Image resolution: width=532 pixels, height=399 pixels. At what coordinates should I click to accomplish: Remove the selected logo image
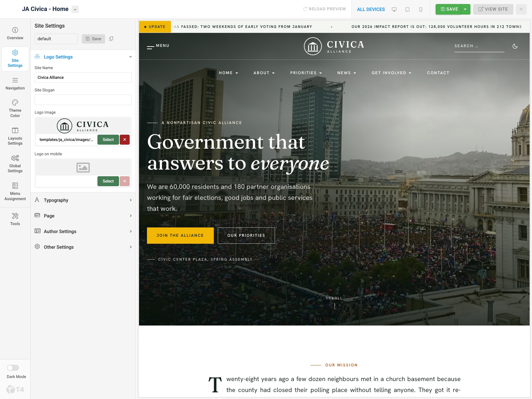125,140
